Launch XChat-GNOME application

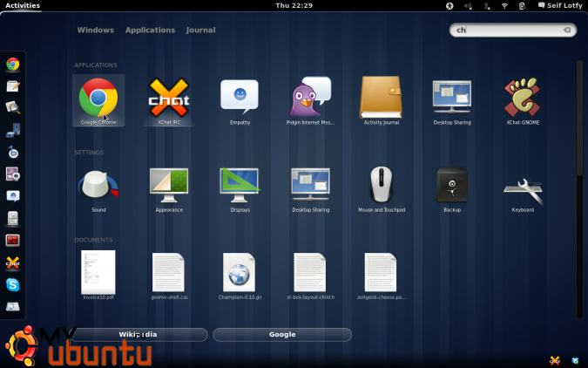click(523, 100)
